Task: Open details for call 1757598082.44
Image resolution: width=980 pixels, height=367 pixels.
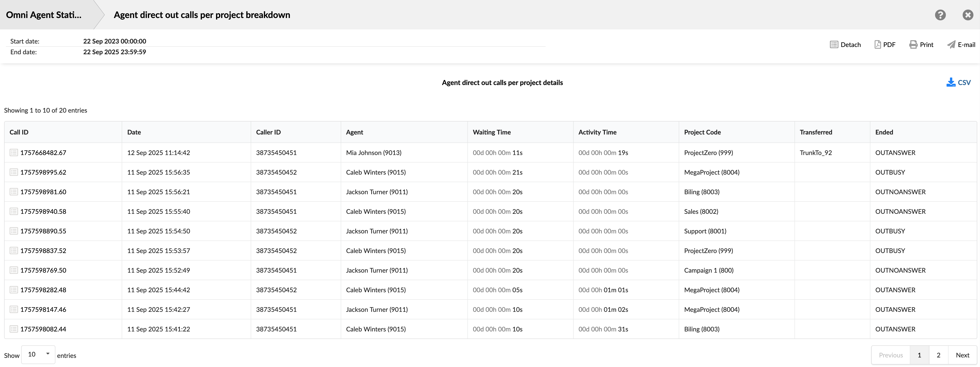Action: 13,328
